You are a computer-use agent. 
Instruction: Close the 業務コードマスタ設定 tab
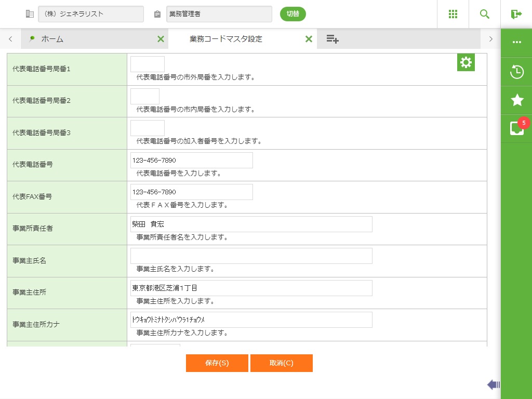(x=309, y=39)
